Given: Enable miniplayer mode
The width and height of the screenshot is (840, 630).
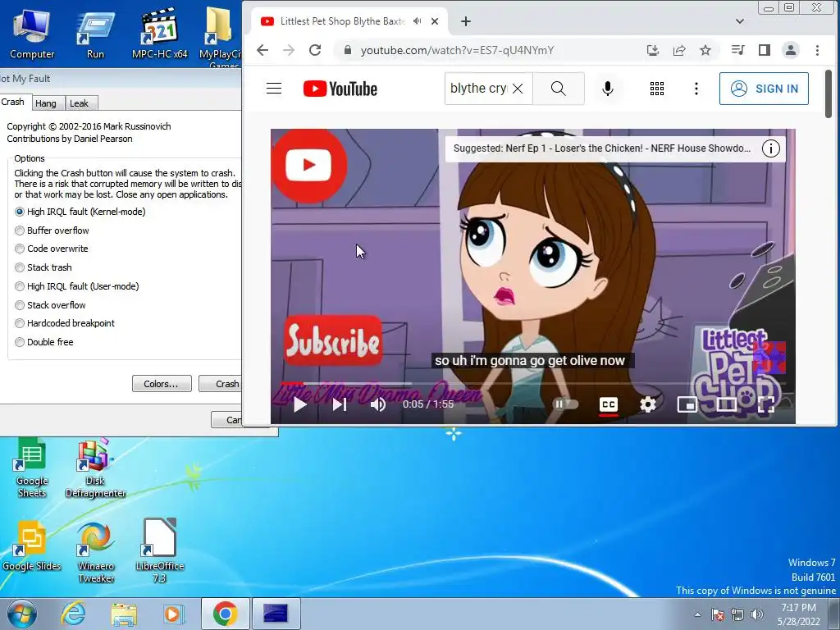Looking at the screenshot, I should 687,404.
